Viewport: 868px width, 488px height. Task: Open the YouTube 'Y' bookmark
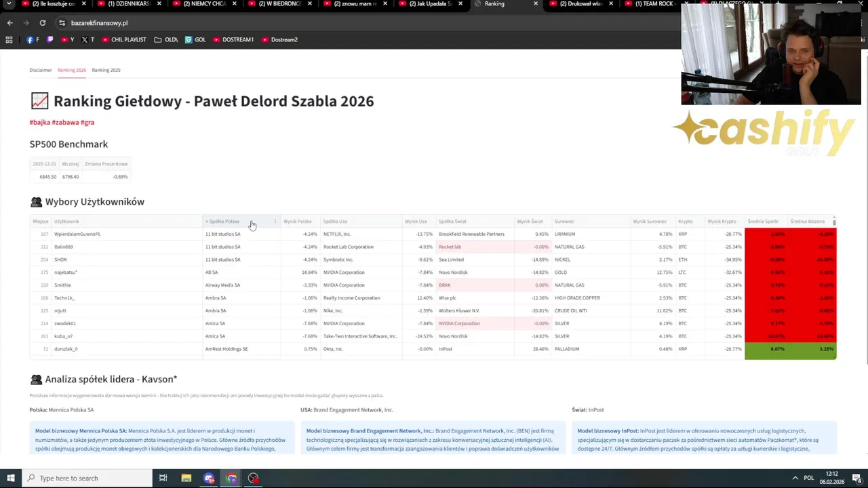pos(67,40)
